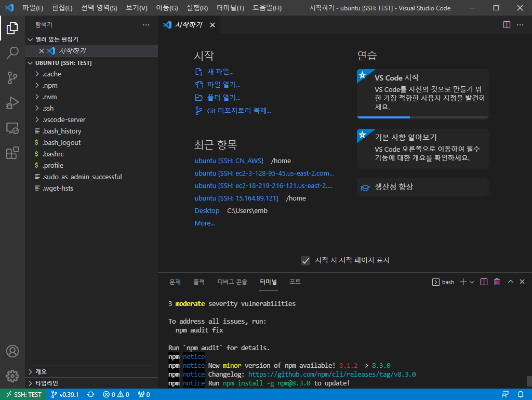
Task: Switch to the 문제 panel tab
Action: (175, 282)
